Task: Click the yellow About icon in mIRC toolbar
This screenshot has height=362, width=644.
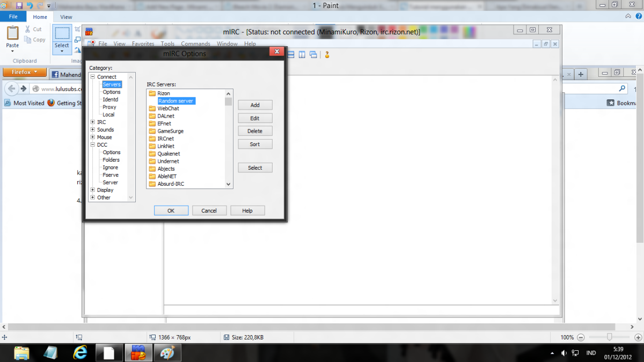Action: coord(326,54)
